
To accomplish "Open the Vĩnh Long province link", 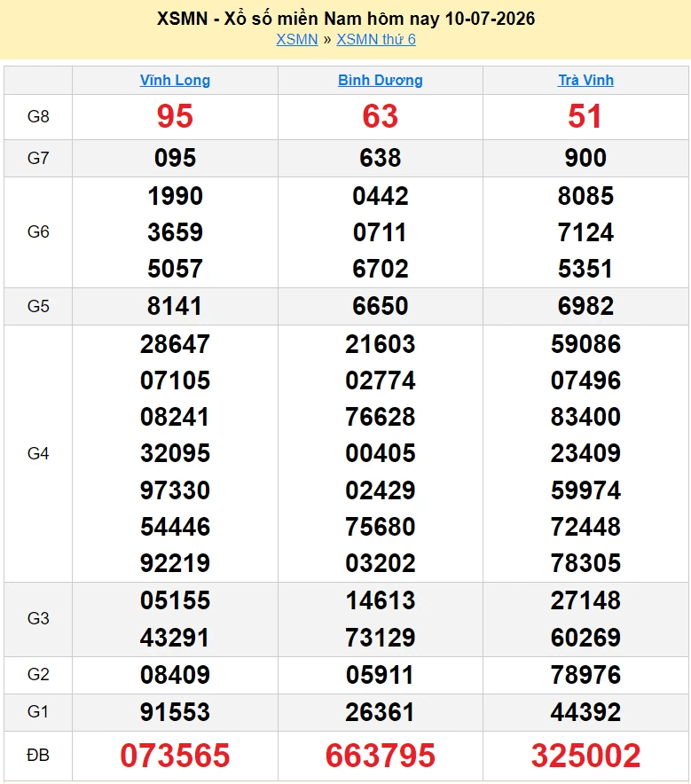I will point(175,80).
